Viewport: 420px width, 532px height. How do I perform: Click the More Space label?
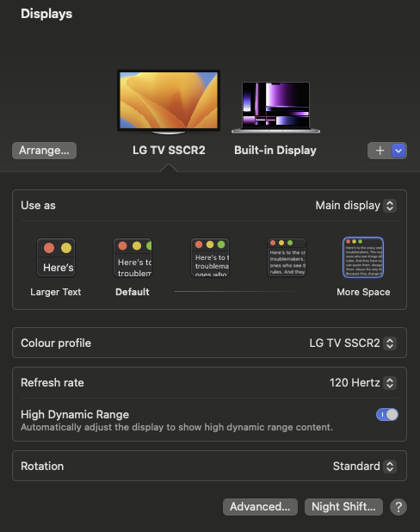[x=363, y=292]
